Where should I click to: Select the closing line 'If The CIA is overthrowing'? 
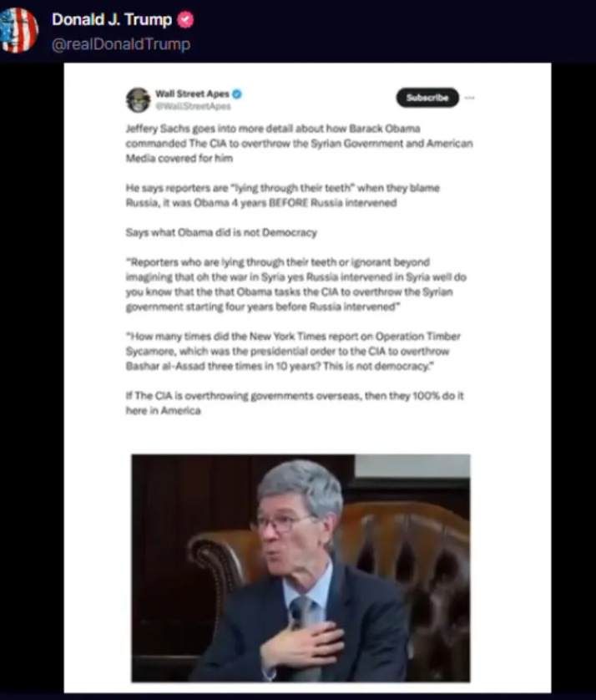point(295,403)
